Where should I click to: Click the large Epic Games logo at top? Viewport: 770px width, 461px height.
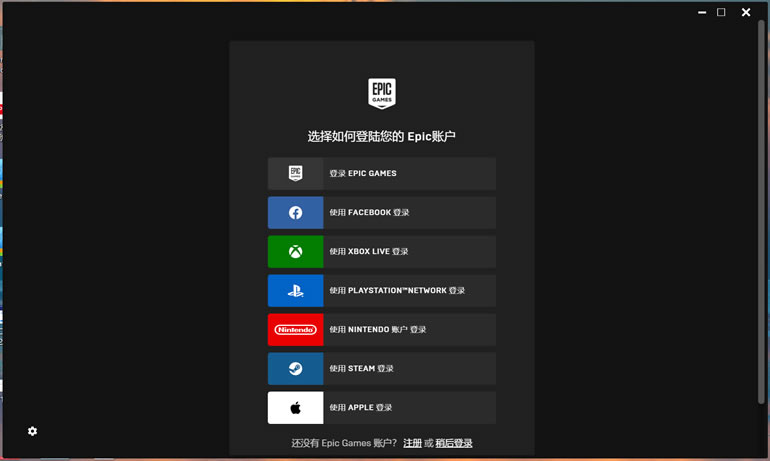point(382,93)
